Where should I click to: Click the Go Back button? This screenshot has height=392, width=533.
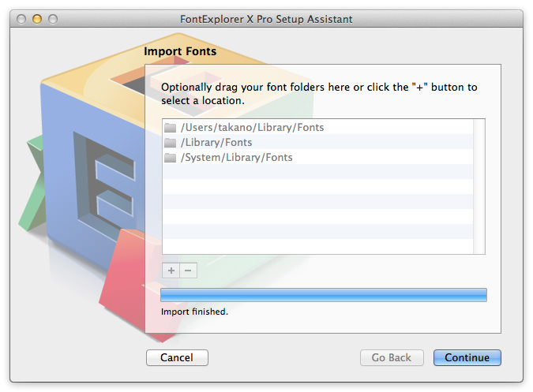click(x=392, y=358)
